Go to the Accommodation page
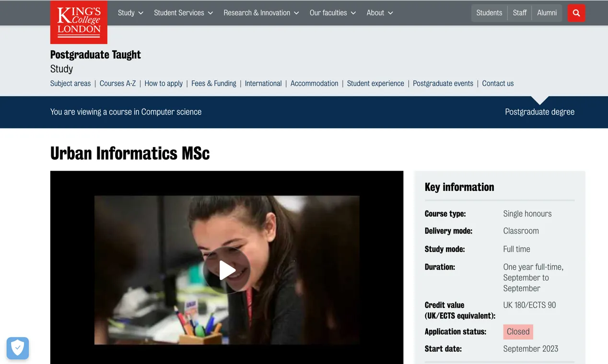608x364 pixels. pos(314,83)
